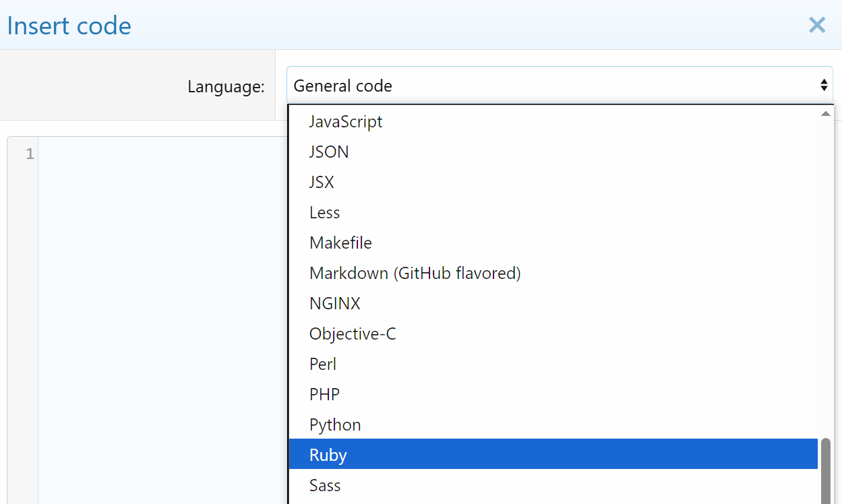The image size is (842, 504).
Task: Select JavaScript from the language list
Action: [553, 122]
